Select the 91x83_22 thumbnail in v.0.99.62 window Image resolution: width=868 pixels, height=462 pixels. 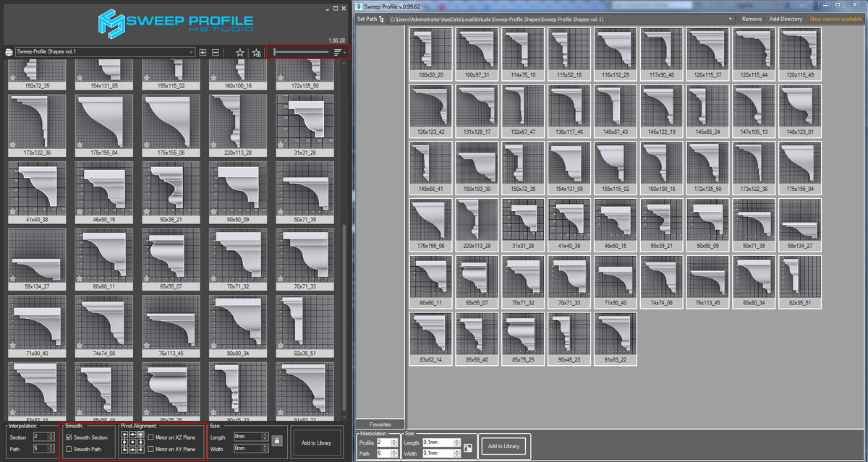pos(616,338)
